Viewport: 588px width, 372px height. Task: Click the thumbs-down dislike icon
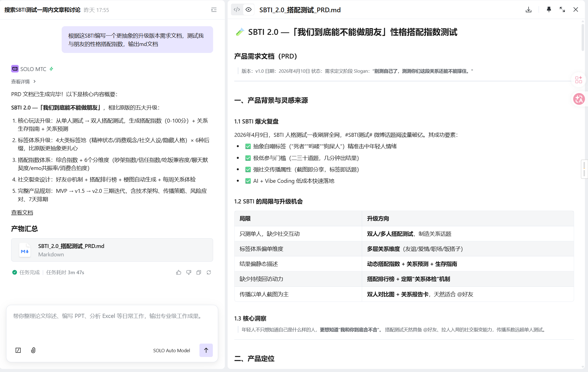tap(189, 272)
